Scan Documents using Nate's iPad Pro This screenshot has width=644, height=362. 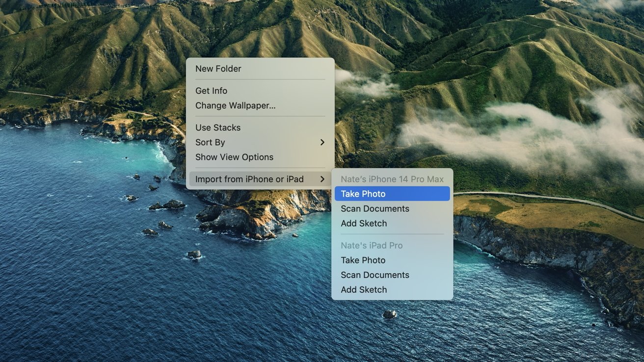tap(375, 275)
